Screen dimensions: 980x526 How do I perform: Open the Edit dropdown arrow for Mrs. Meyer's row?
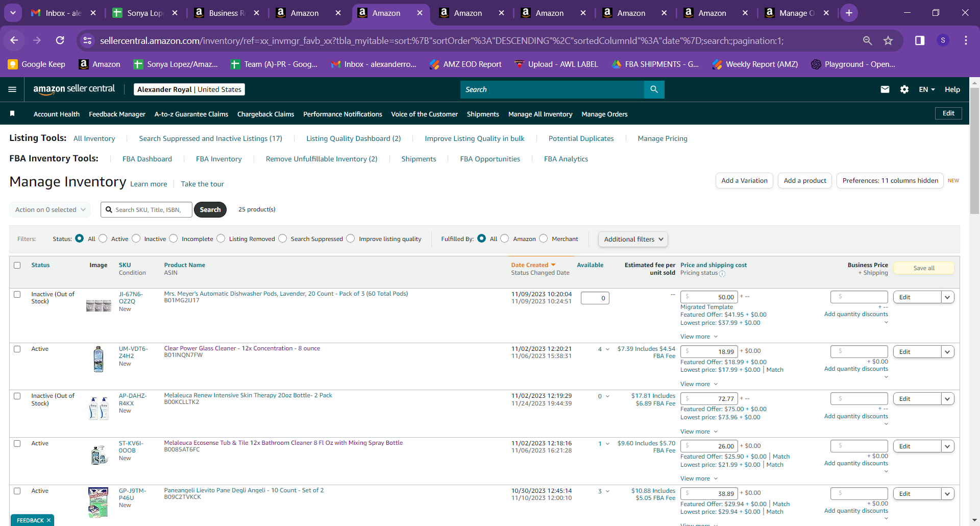pyautogui.click(x=948, y=297)
